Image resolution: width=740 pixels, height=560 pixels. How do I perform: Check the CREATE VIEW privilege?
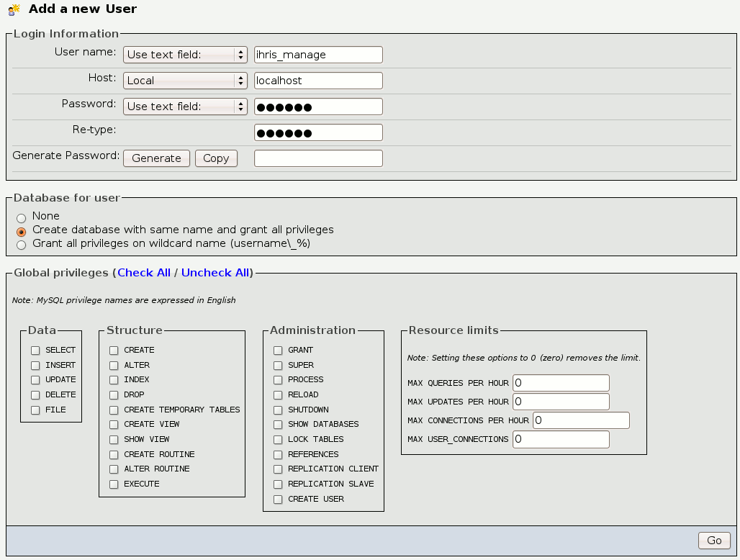tap(114, 425)
